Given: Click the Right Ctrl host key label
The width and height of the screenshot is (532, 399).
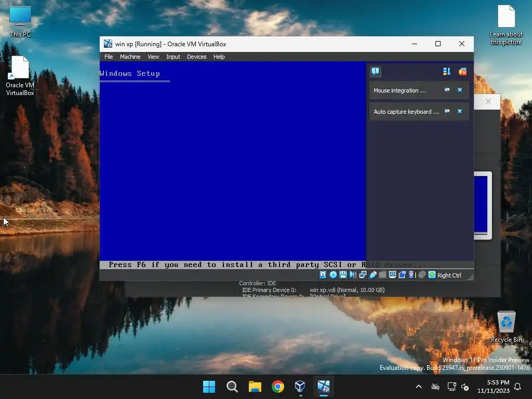Looking at the screenshot, I should point(449,275).
